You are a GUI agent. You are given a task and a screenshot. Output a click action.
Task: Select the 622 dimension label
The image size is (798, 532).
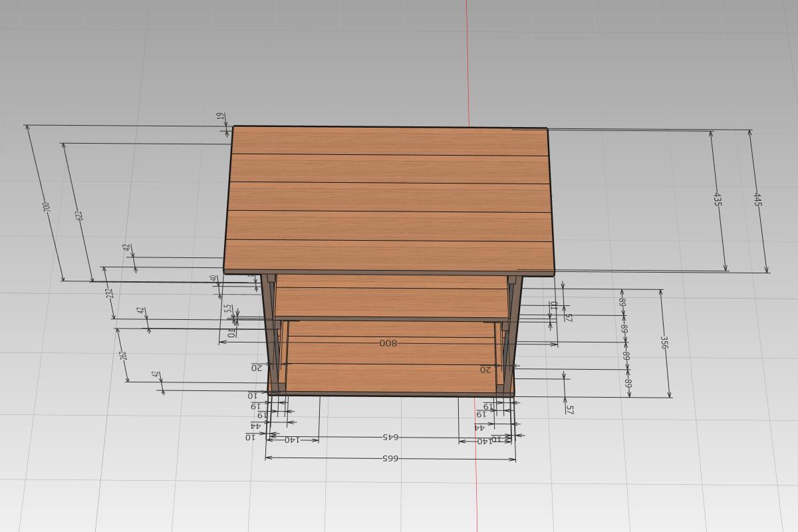tap(79, 215)
